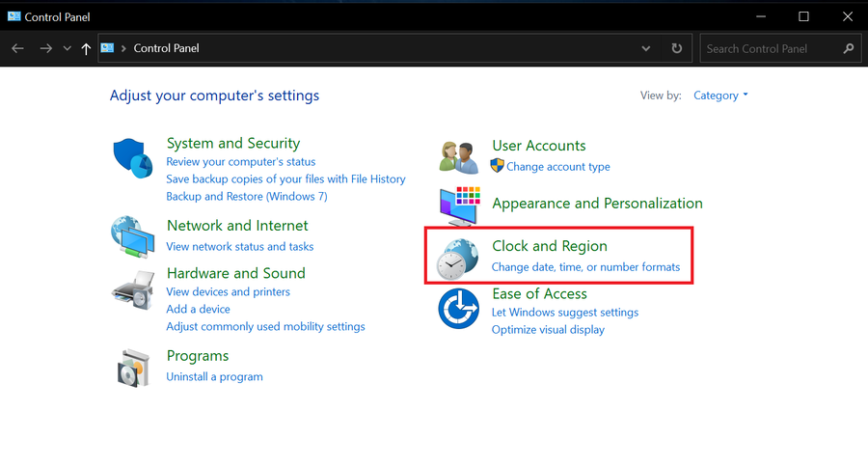Click View network status and tasks
The width and height of the screenshot is (868, 466).
[240, 247]
